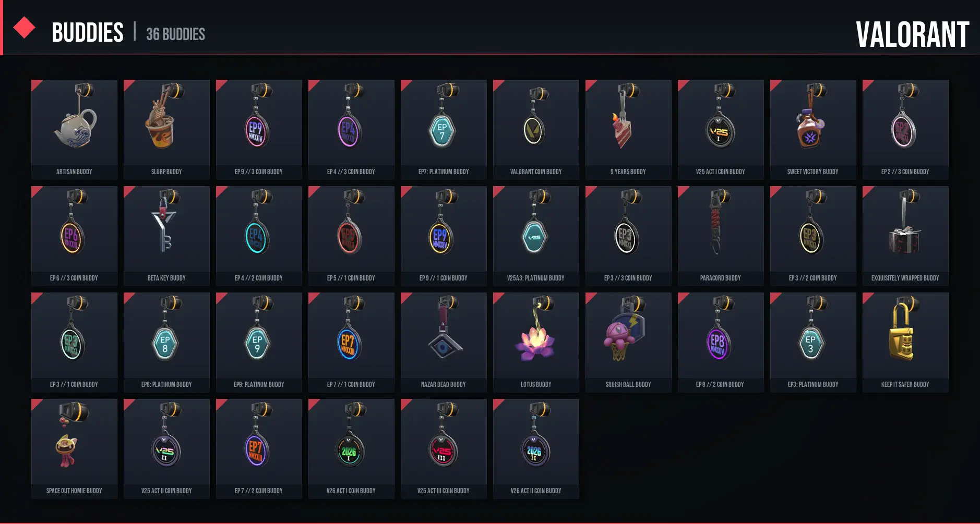Pick the Nazar Bead Buddy charm
The width and height of the screenshot is (980, 524).
(444, 342)
